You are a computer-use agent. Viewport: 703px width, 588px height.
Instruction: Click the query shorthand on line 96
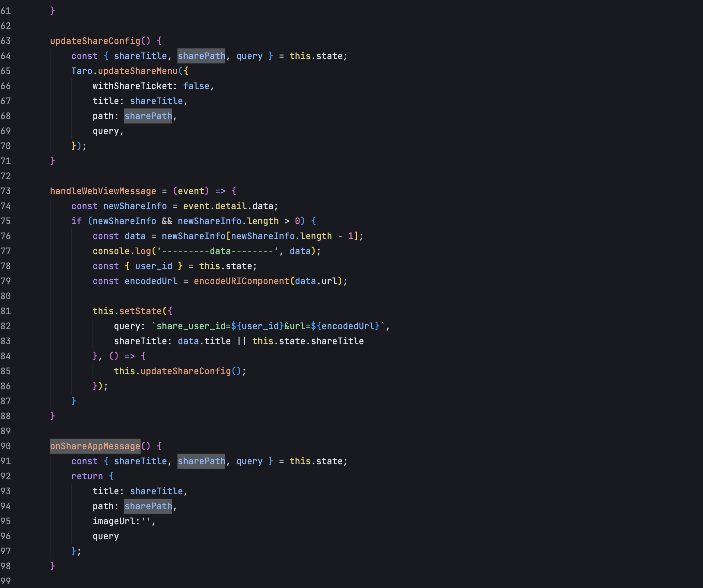106,536
